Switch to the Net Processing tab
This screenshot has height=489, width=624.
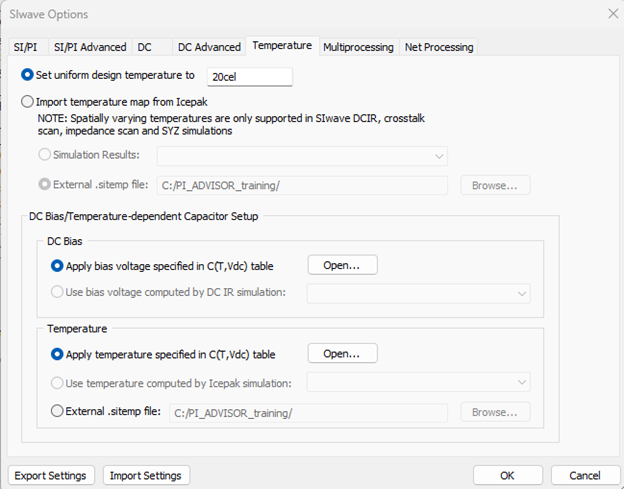coord(438,47)
